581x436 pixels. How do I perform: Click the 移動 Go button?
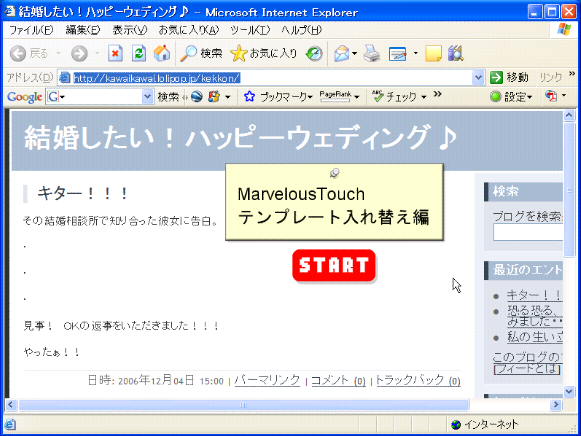pyautogui.click(x=509, y=77)
